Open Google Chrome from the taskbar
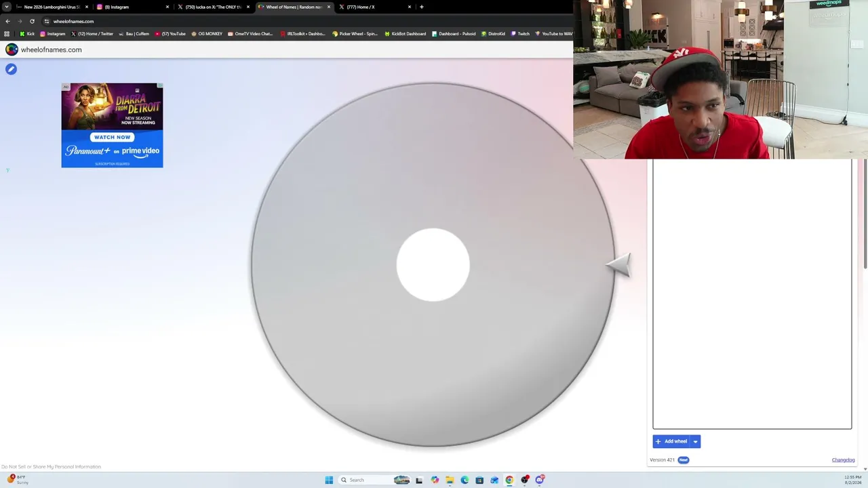 pos(509,480)
